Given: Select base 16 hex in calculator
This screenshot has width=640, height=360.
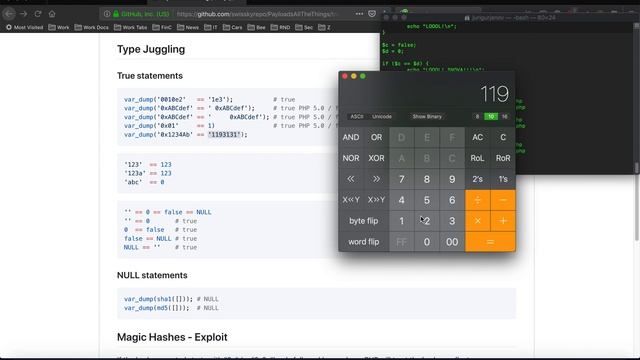Looking at the screenshot, I should coord(504,117).
